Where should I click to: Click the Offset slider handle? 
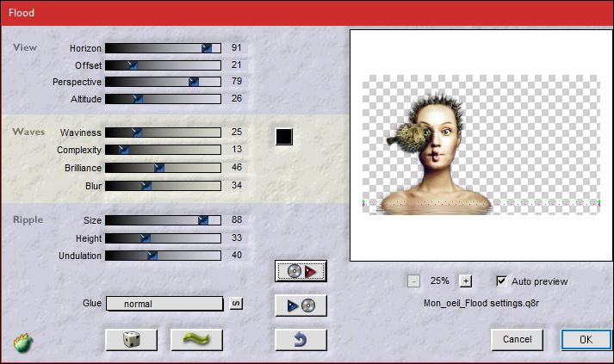pyautogui.click(x=133, y=65)
